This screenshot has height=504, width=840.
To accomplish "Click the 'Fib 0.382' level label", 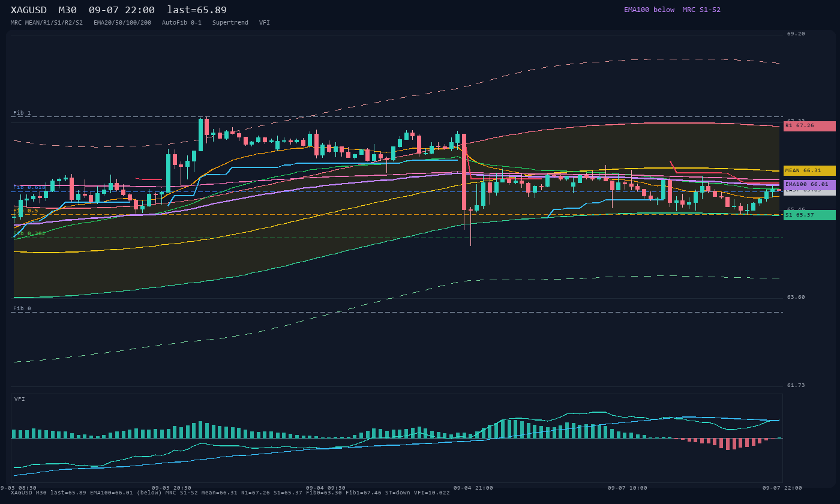I will pyautogui.click(x=29, y=233).
